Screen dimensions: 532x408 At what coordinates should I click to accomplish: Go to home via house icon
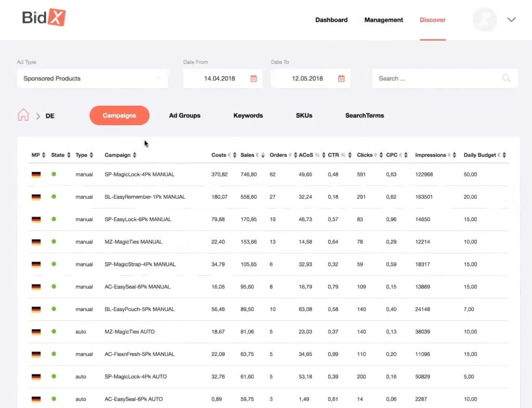pos(23,115)
